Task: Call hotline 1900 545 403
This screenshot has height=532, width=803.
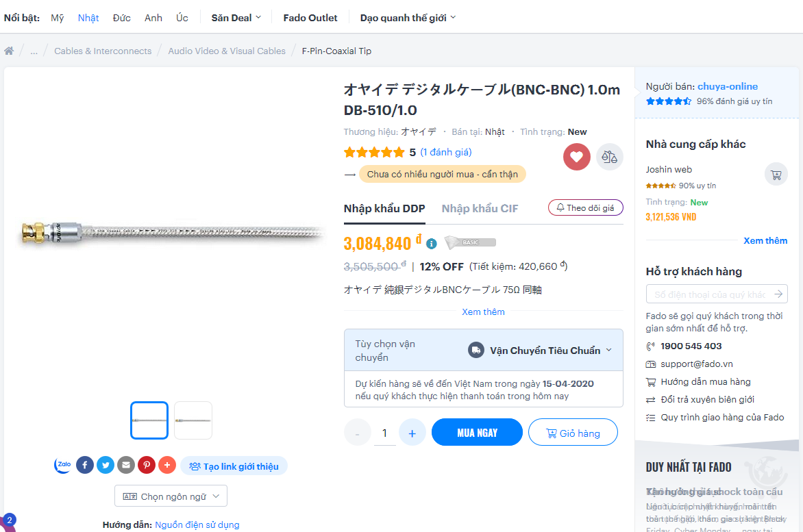Action: pyautogui.click(x=691, y=346)
